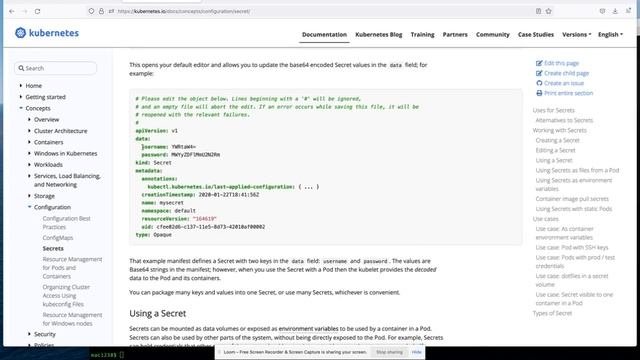Click Stop sharing in Loom bar
The width and height of the screenshot is (640, 360).
[389, 352]
